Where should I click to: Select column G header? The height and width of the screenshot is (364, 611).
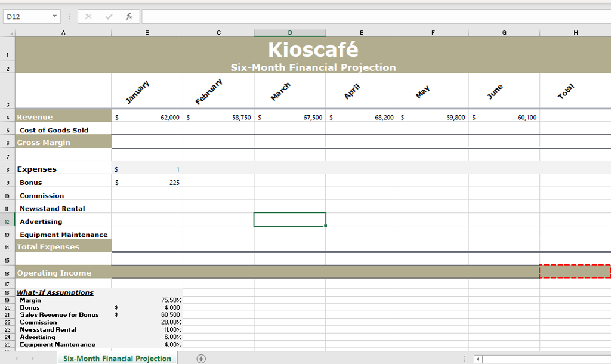[504, 33]
